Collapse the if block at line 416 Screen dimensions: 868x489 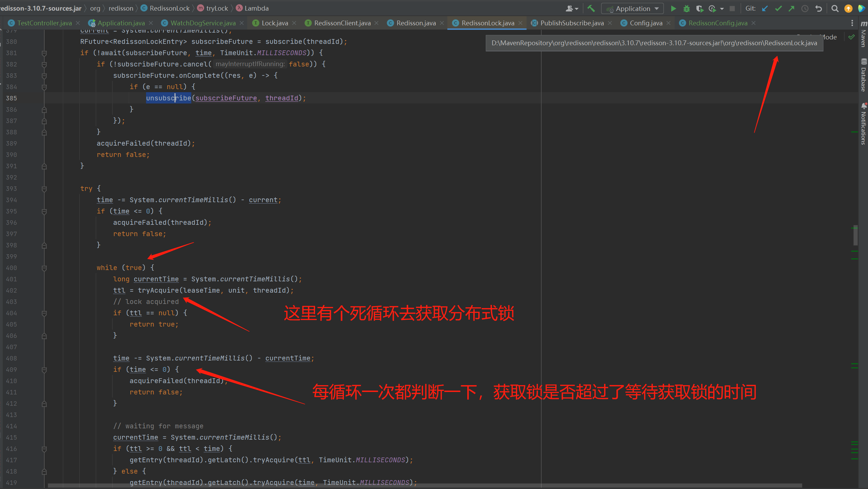point(44,449)
